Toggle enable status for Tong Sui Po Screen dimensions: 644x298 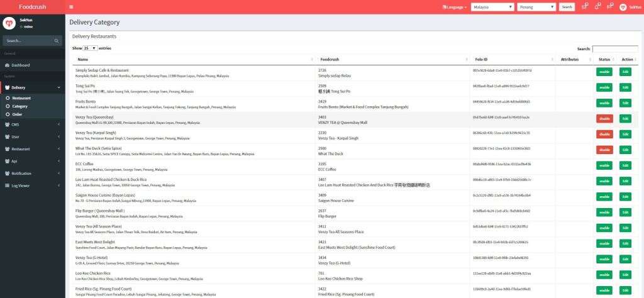coord(604,87)
